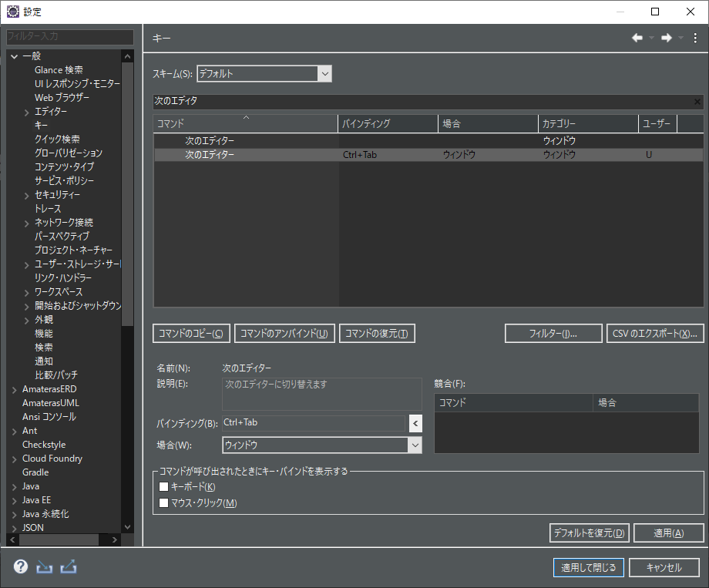The image size is (709, 588).
Task: Sort by the カテゴリー column header
Action: click(x=588, y=123)
